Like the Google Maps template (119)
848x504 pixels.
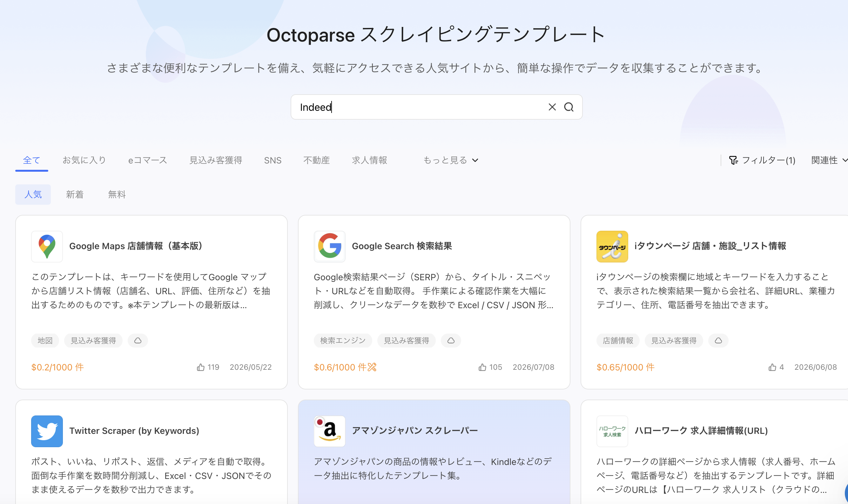200,367
